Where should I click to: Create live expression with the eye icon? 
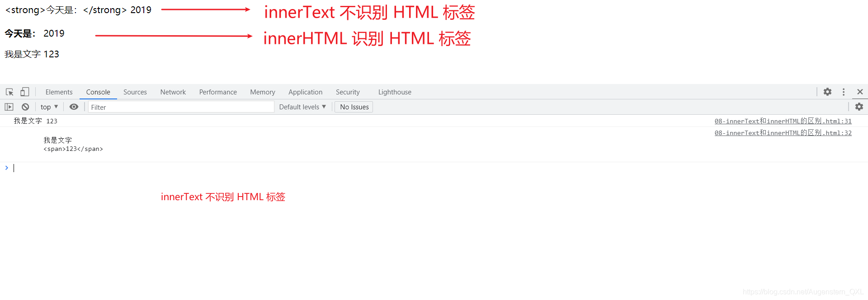coord(74,107)
